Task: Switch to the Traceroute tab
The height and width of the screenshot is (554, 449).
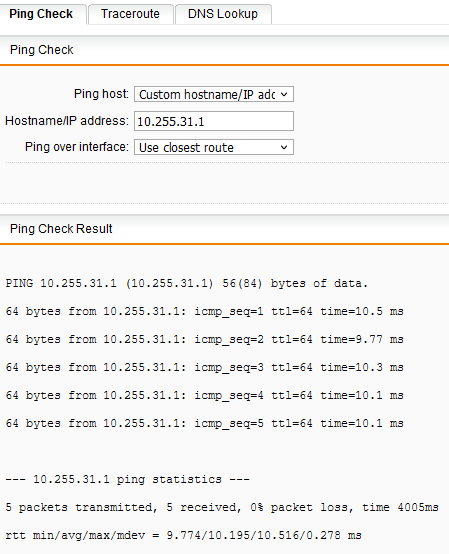Action: (130, 14)
